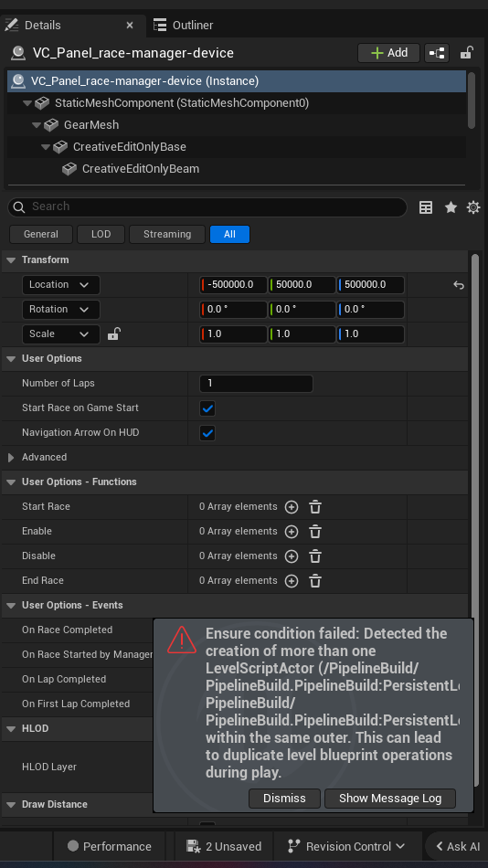Viewport: 488px width, 868px height.
Task: Add array element to Start Race
Action: pos(292,507)
